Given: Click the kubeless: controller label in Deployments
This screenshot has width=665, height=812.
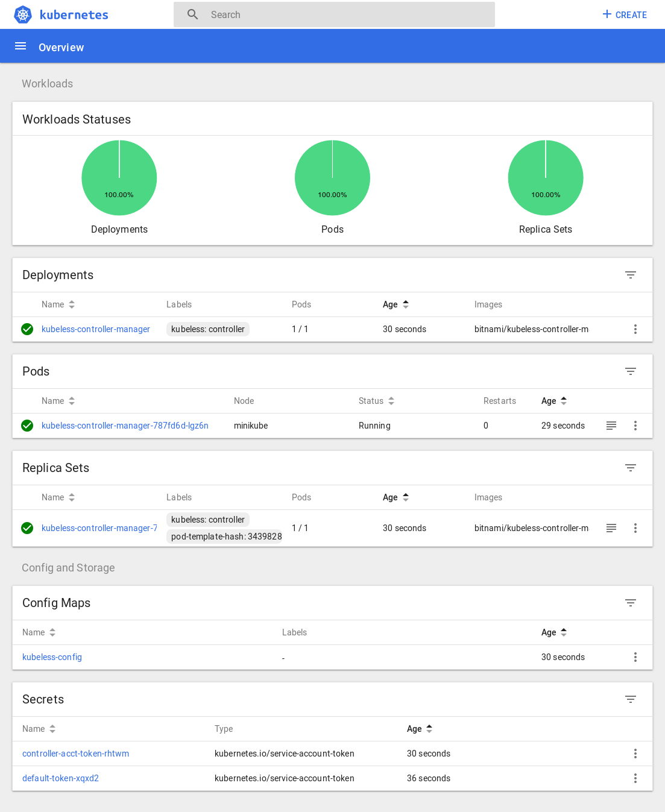Looking at the screenshot, I should pos(208,329).
